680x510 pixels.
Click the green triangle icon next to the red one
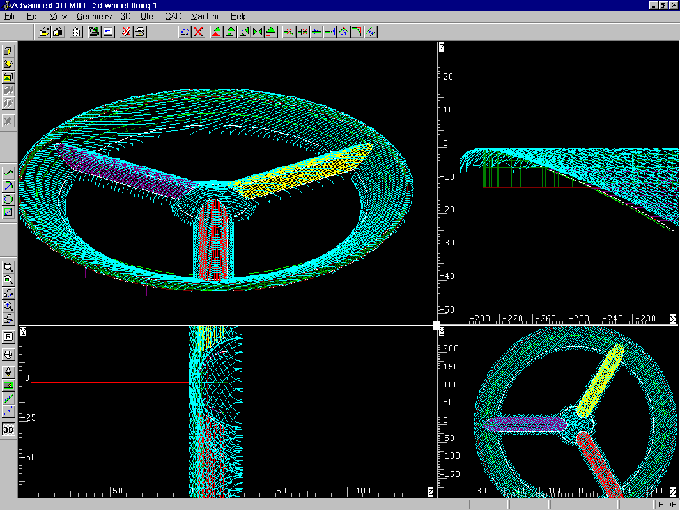[230, 32]
